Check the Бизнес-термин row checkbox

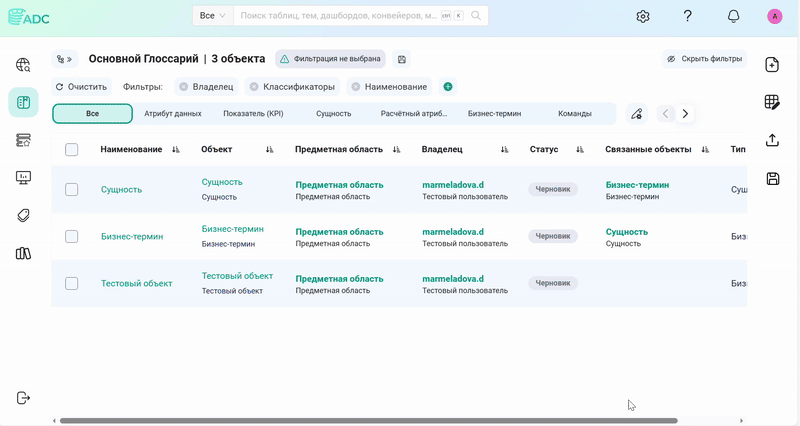click(x=71, y=236)
